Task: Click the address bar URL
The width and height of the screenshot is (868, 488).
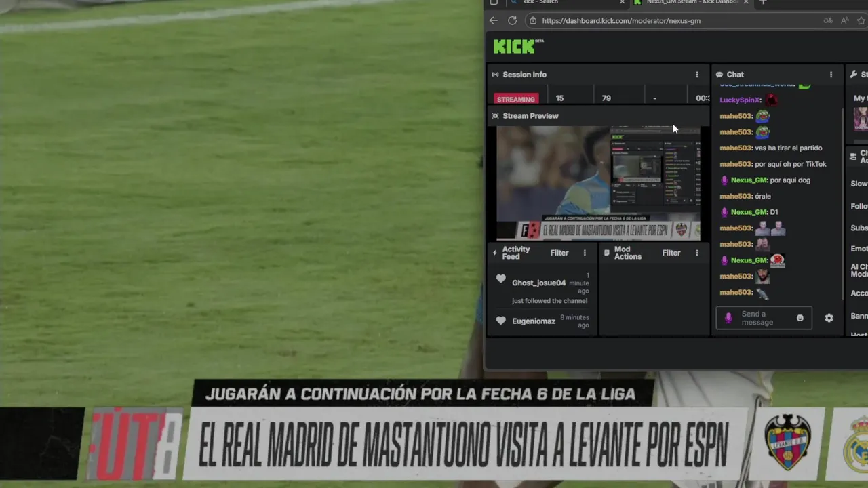Action: coord(621,20)
